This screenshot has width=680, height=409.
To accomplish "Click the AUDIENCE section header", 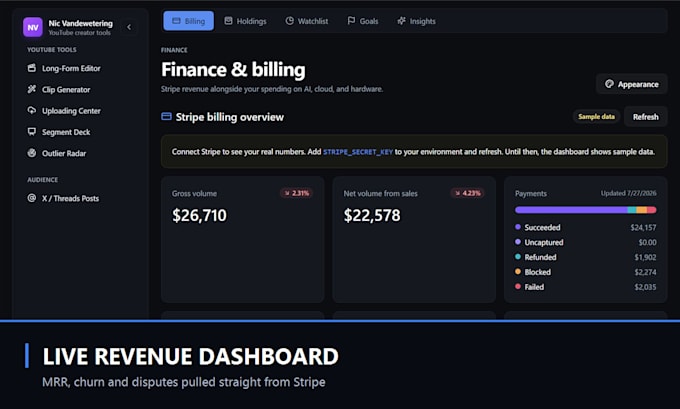I will coord(42,180).
